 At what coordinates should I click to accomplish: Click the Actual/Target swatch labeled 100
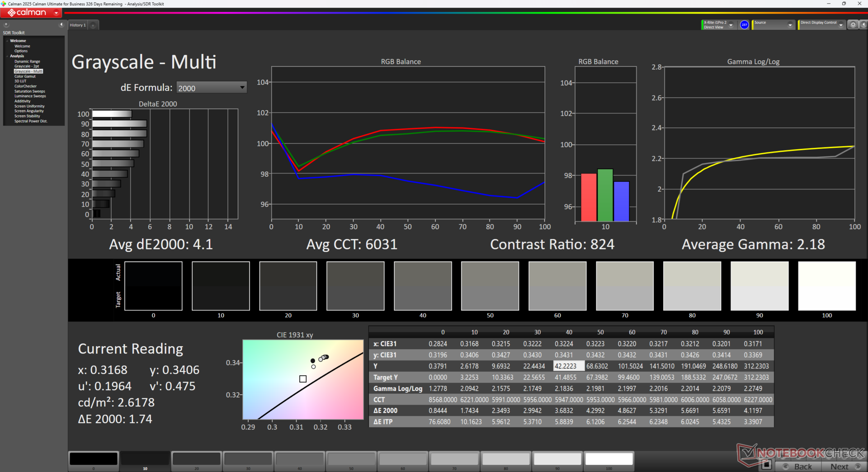tap(827, 286)
